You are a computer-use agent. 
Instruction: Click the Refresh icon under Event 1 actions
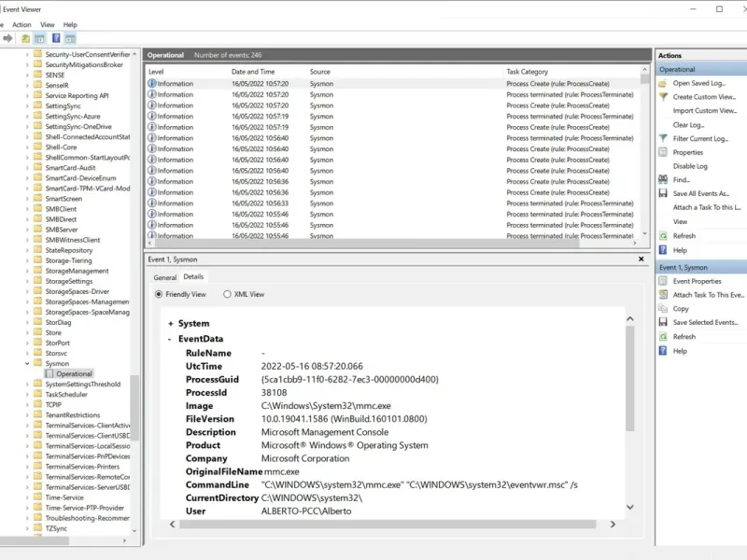[x=663, y=337]
